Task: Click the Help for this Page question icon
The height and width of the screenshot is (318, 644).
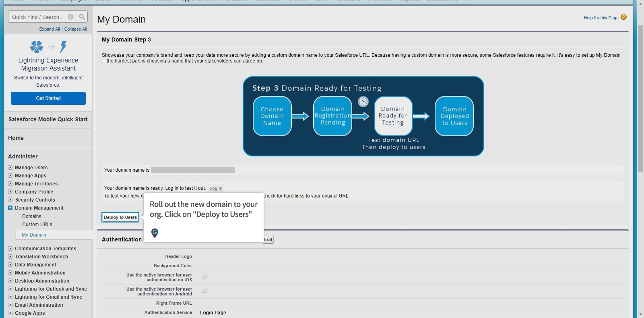Action: point(623,17)
